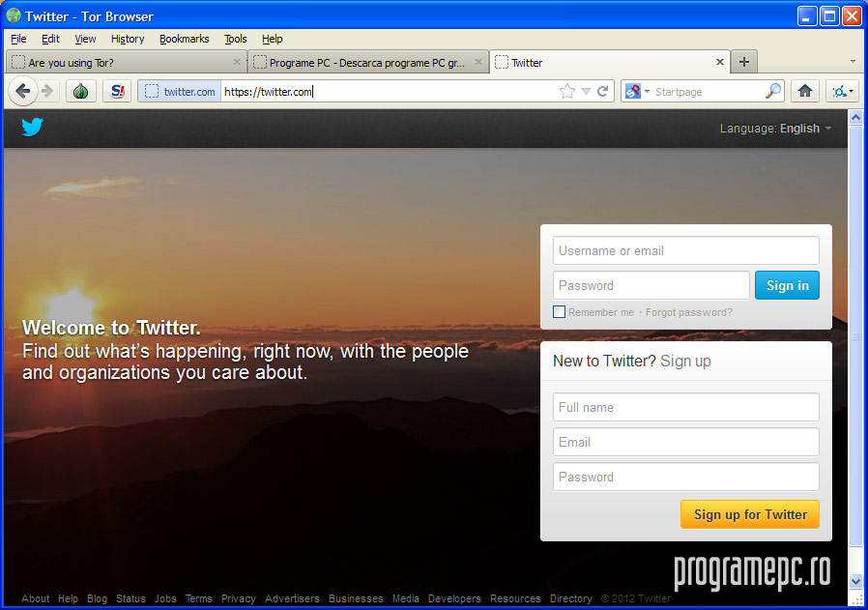Open the Terms footer link

pyautogui.click(x=199, y=598)
